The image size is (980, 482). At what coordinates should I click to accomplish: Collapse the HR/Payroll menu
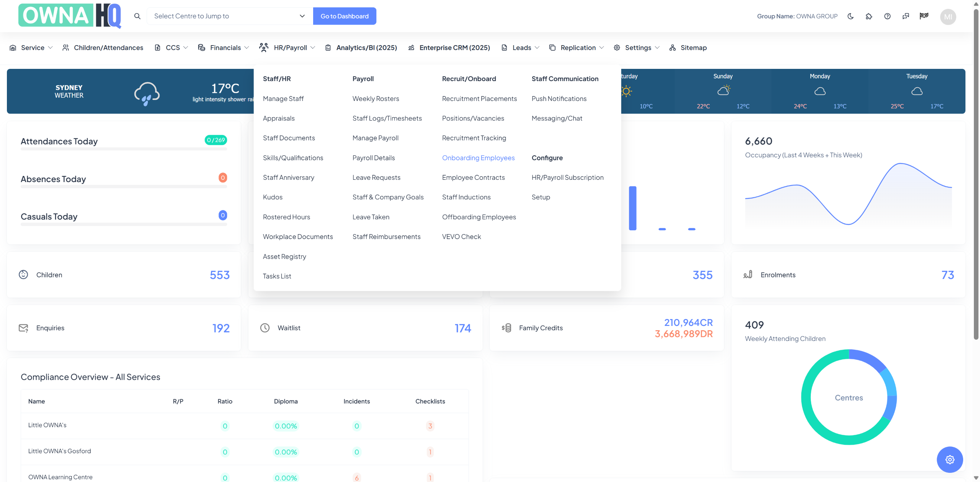[x=287, y=48]
